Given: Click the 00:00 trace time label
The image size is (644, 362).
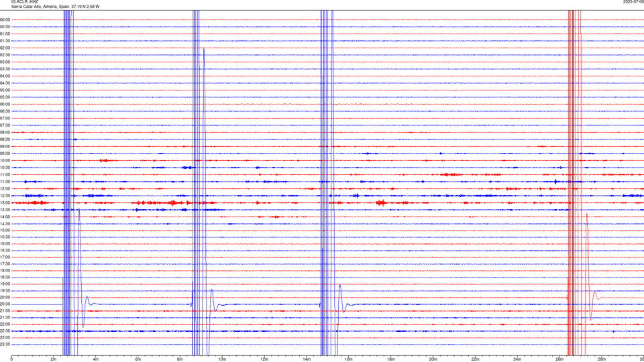Looking at the screenshot, I should click(x=5, y=19).
